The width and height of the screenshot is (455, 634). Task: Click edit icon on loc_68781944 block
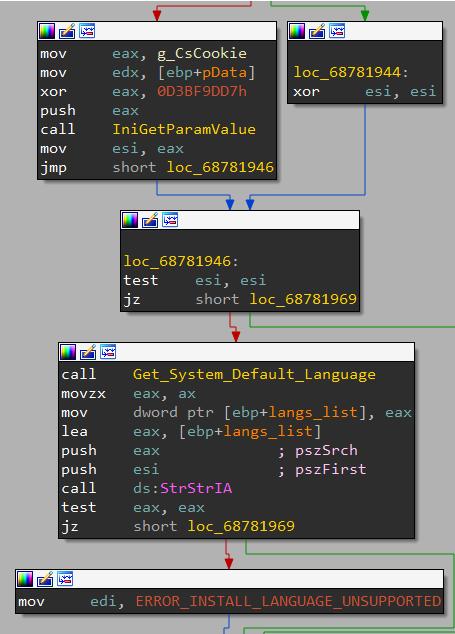[317, 31]
